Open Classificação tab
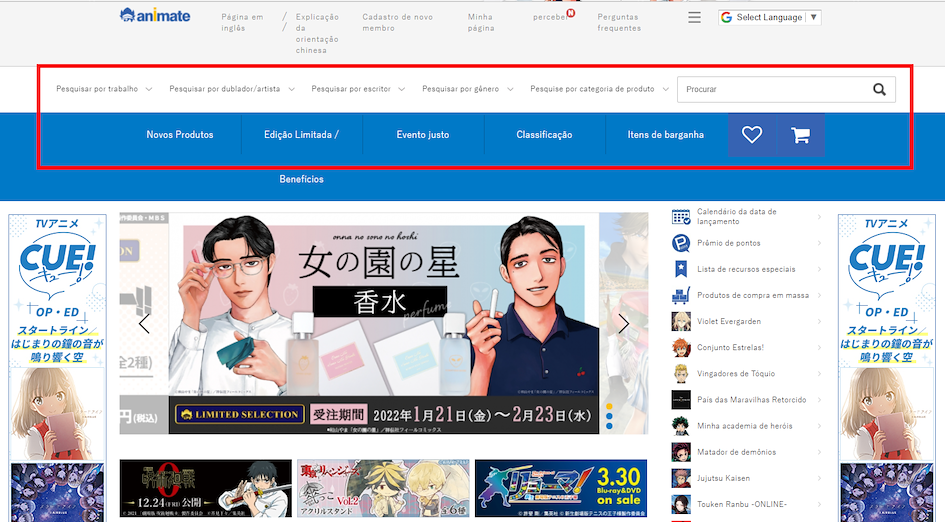Viewport: 945px width, 522px height. point(544,134)
